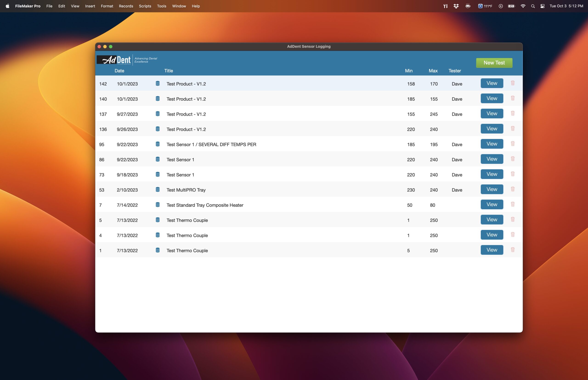Open Spotlight search in menu bar
This screenshot has height=380, width=588.
[533, 6]
